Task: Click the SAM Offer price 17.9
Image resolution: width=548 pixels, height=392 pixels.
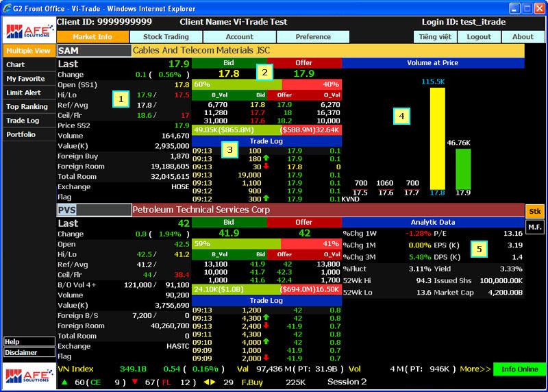Action: [303, 74]
